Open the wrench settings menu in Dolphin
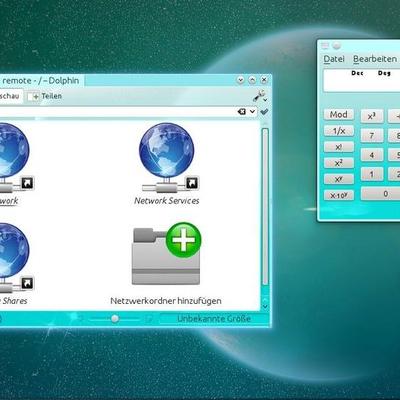 [260, 96]
